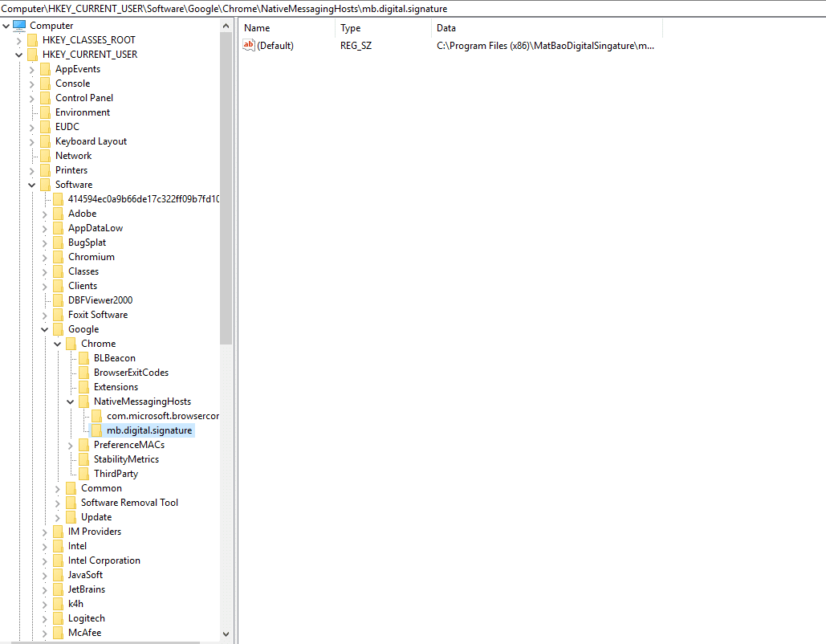
Task: Click the Printers folder icon
Action: [x=45, y=170]
